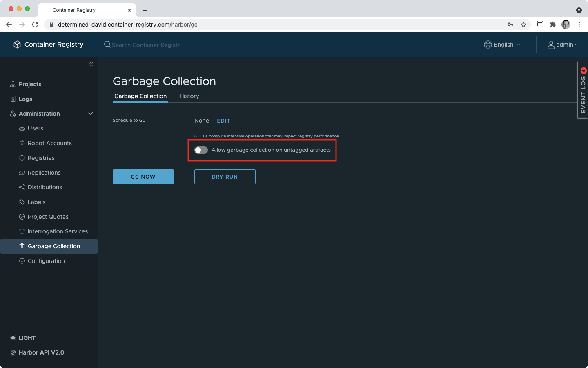Enable garbage collection on untagged artifacts
This screenshot has height=368, width=588.
[201, 150]
